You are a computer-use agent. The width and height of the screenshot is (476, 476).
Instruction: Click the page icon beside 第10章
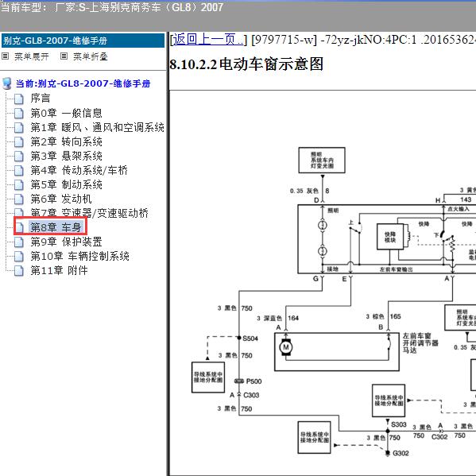click(x=19, y=257)
